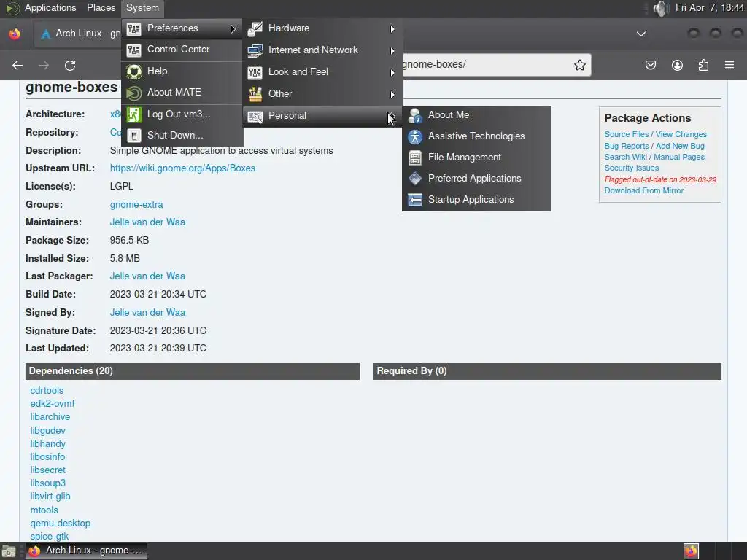Open Source Files link in Package Actions
747x560 pixels.
coord(627,134)
